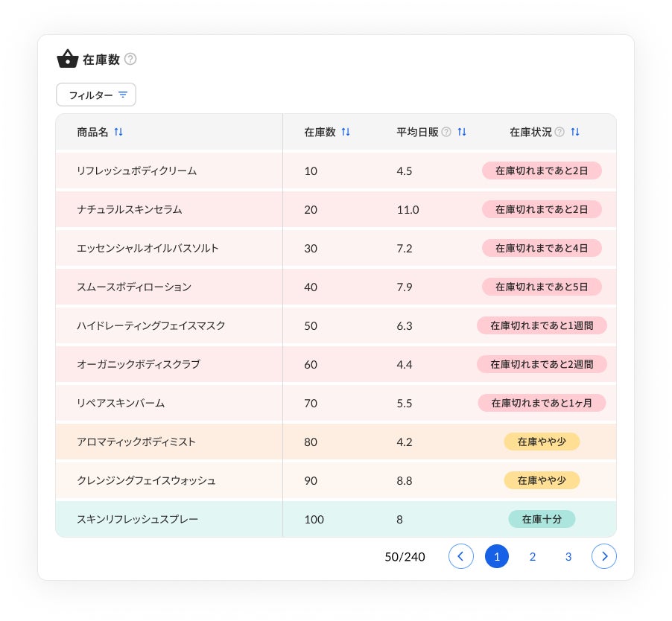
Task: Select エッセンシャルオイルバスソルト product name
Action: click(148, 249)
